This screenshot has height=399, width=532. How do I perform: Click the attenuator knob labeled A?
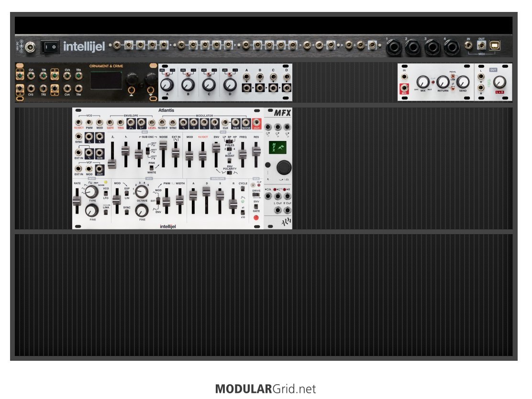tap(167, 85)
